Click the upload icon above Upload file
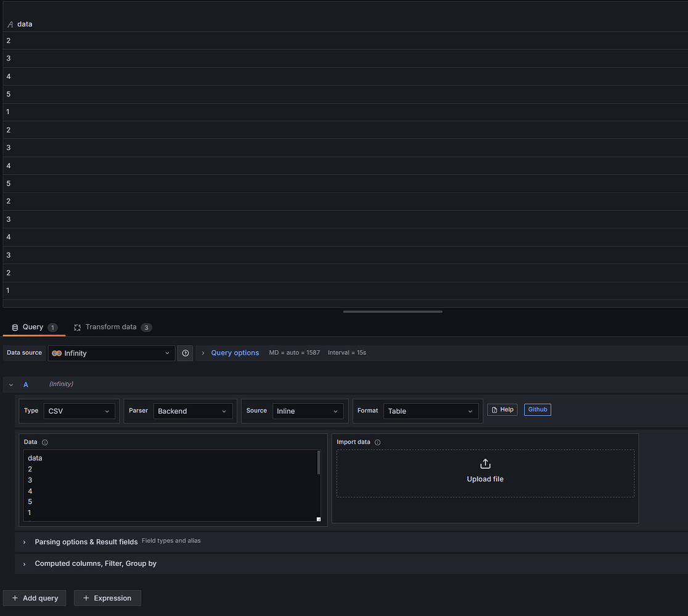This screenshot has width=688, height=616. click(485, 463)
